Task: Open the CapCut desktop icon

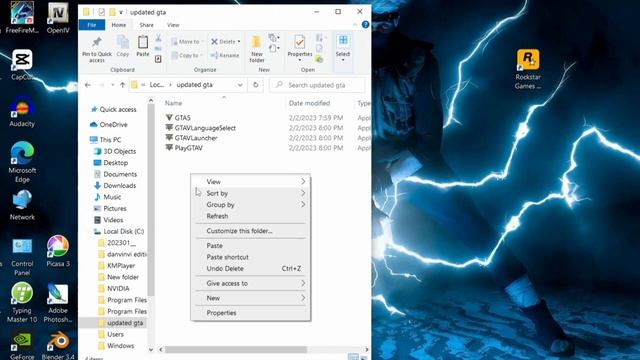Action: (22, 64)
